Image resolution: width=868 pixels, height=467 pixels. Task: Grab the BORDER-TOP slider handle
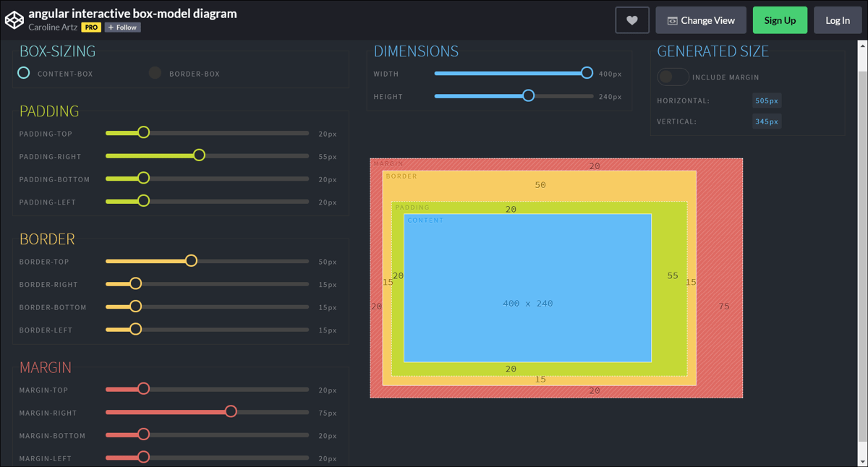pos(191,260)
